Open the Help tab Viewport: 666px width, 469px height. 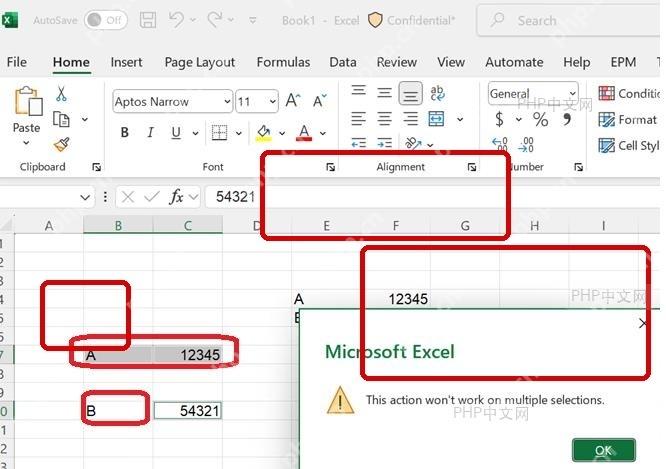click(576, 62)
